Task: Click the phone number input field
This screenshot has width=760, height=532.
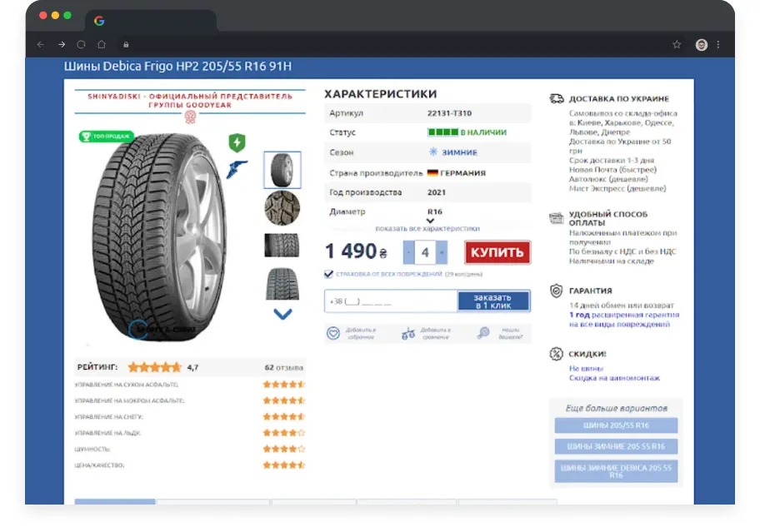Action: pyautogui.click(x=391, y=301)
